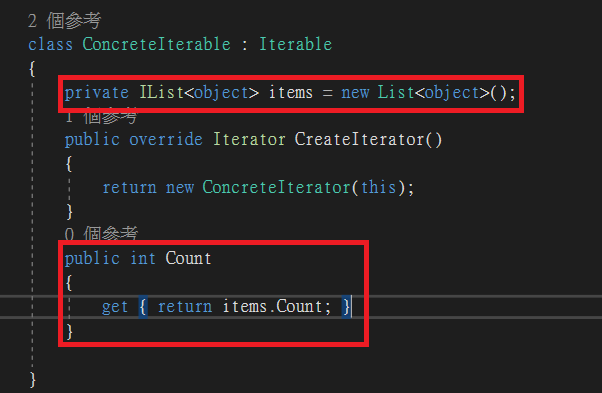Click the 'this' keyword argument
Screen dimensions: 602x393
click(378, 187)
